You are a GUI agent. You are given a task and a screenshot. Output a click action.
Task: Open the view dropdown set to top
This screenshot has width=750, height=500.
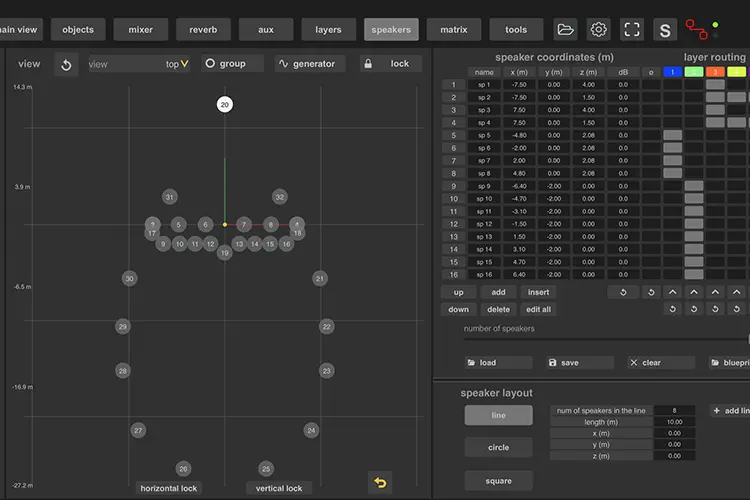coord(139,64)
